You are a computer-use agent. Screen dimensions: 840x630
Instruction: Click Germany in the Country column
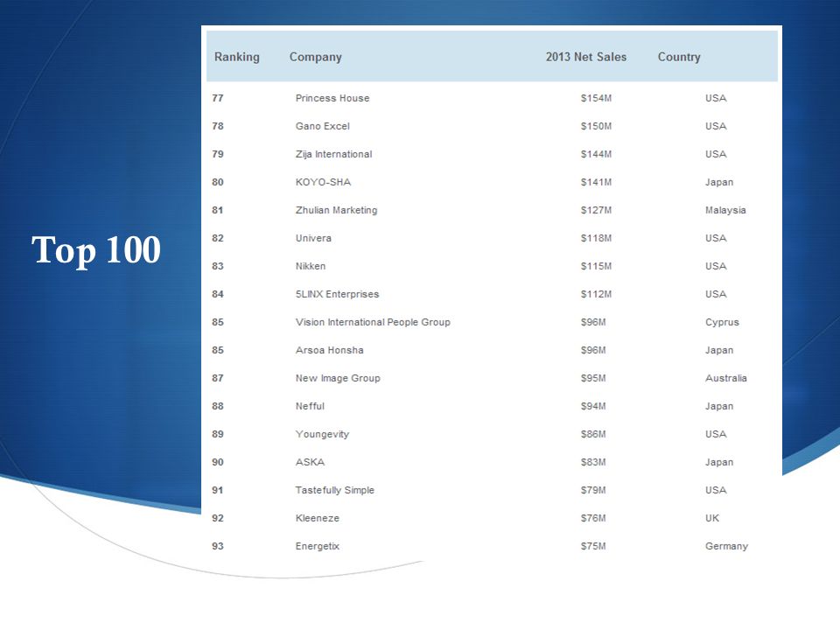[726, 546]
